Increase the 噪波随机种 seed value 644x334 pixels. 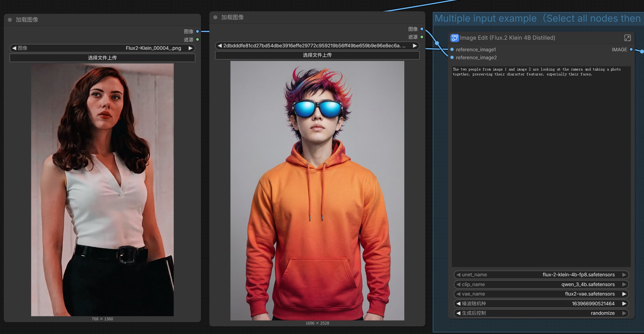(x=624, y=304)
